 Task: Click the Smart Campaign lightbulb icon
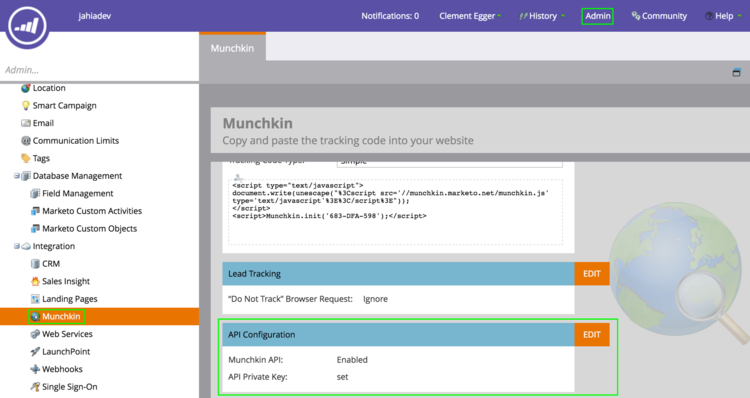pyautogui.click(x=26, y=106)
